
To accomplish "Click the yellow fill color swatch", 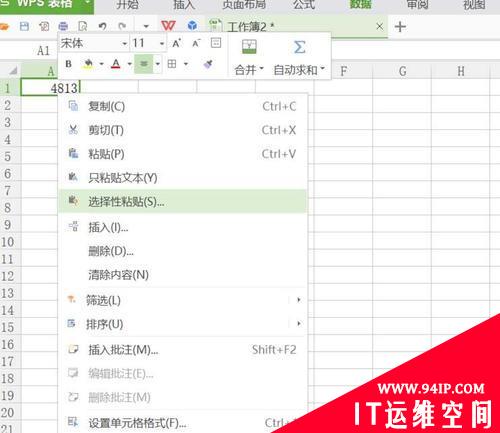I will click(88, 64).
